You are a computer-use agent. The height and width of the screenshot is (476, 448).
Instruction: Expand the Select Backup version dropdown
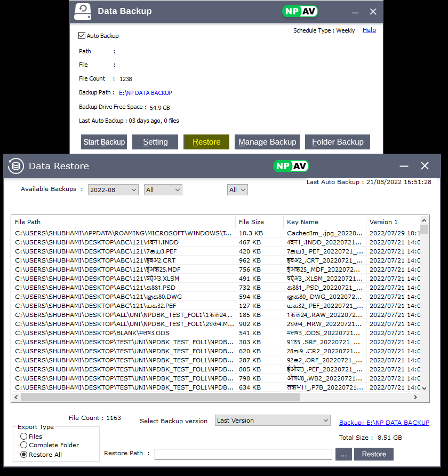tap(273, 421)
